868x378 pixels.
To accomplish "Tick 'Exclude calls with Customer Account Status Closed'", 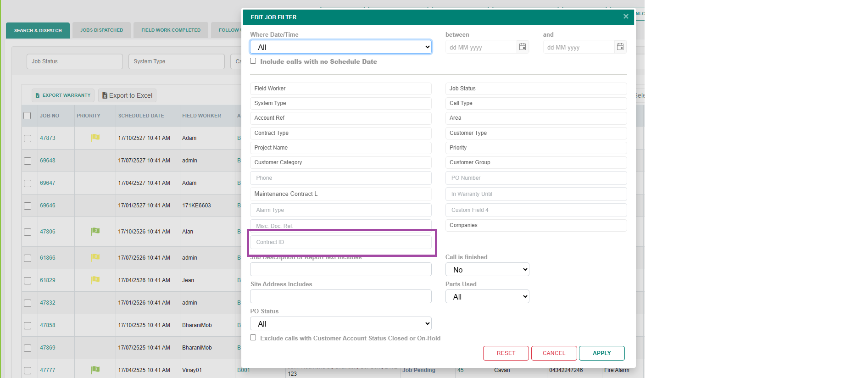I will tap(253, 338).
